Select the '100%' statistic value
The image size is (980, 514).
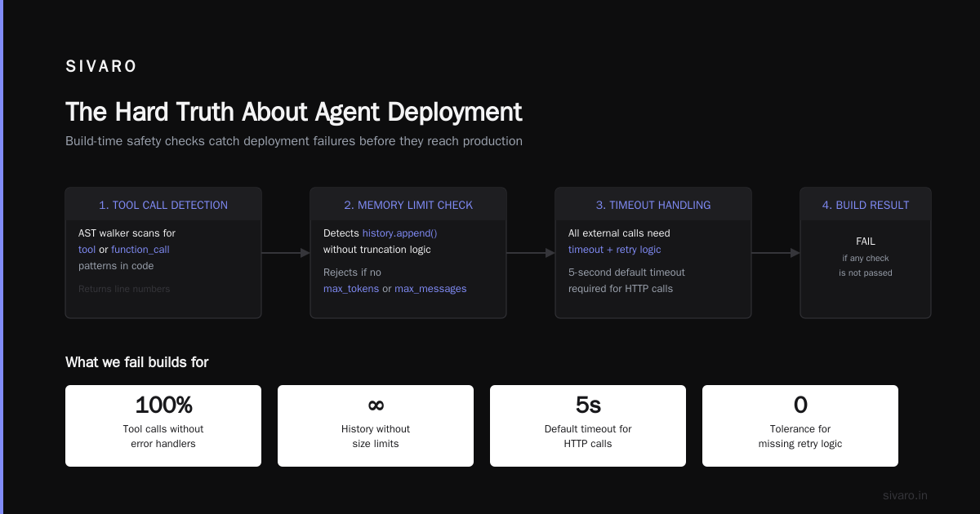pos(163,405)
